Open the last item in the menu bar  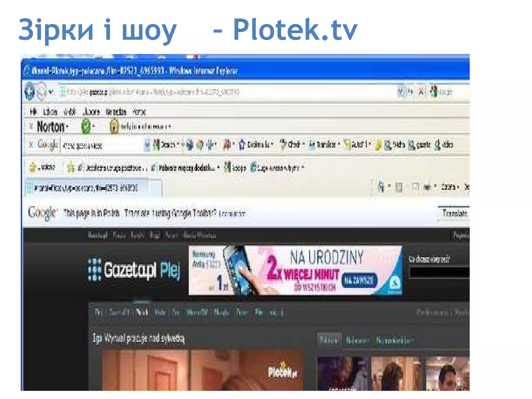click(x=139, y=112)
